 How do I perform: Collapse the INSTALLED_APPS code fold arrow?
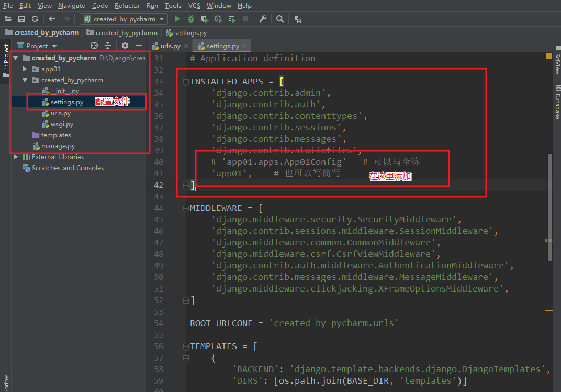[x=185, y=81]
